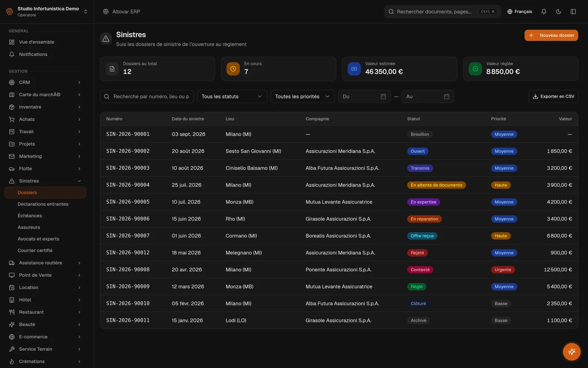Open the Toutes les priorités dropdown
The height and width of the screenshot is (368, 588).
coord(302,96)
